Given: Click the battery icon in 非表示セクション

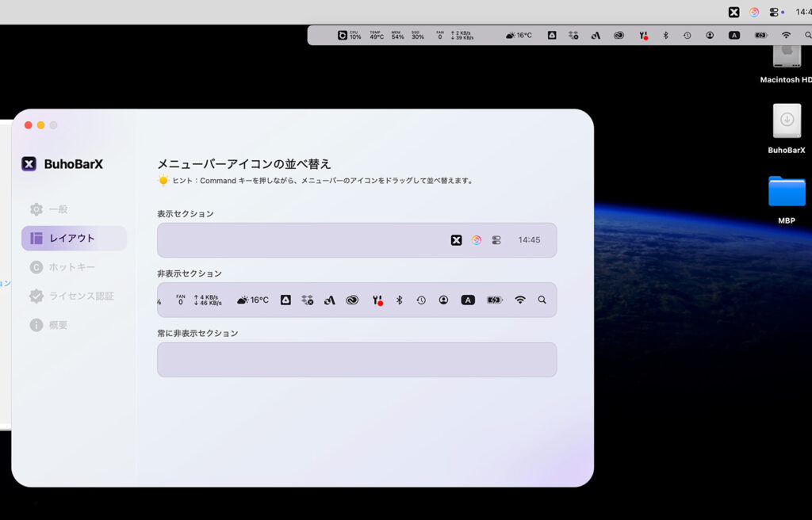Looking at the screenshot, I should [x=495, y=300].
